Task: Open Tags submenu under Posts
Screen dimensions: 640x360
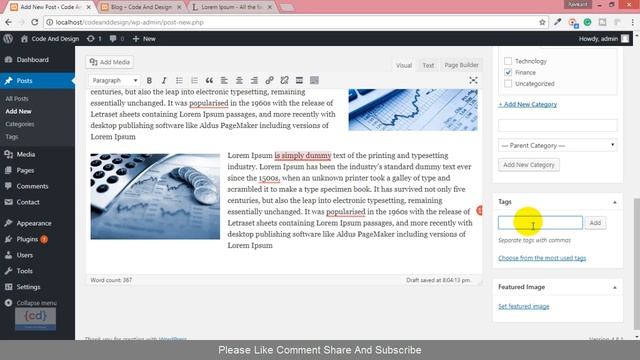Action: 12,137
